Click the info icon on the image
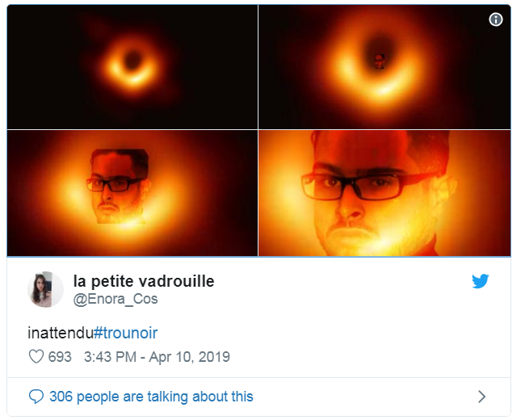521x420 pixels. coord(495,19)
